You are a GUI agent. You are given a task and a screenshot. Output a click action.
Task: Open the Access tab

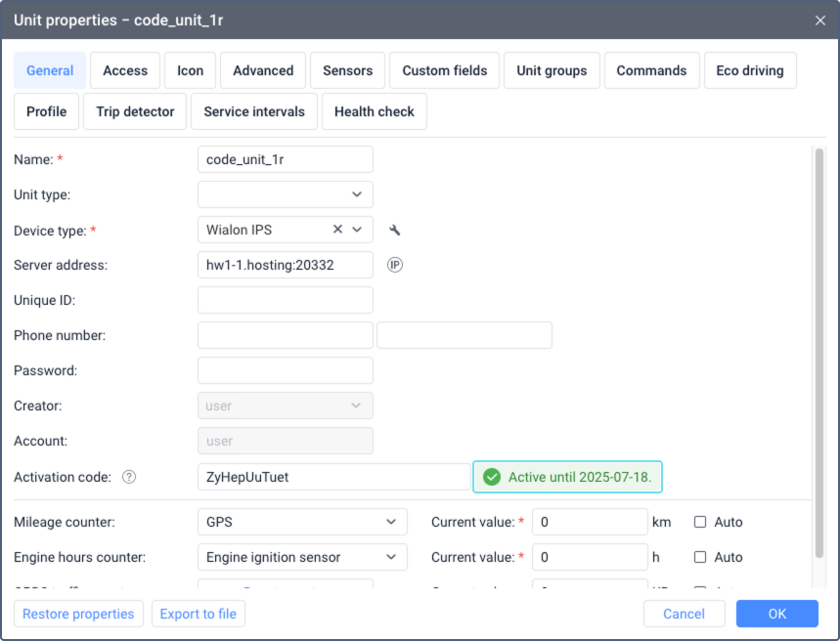(125, 70)
